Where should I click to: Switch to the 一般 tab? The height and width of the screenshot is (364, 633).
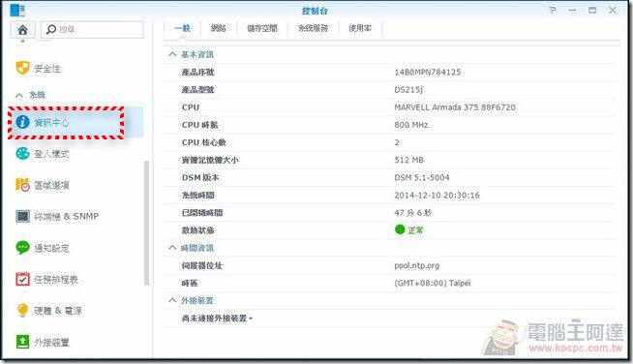pos(182,28)
